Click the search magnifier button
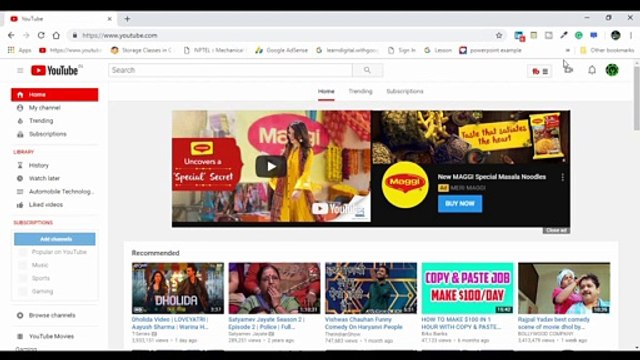Viewport: 640px width, 360px height. (367, 70)
